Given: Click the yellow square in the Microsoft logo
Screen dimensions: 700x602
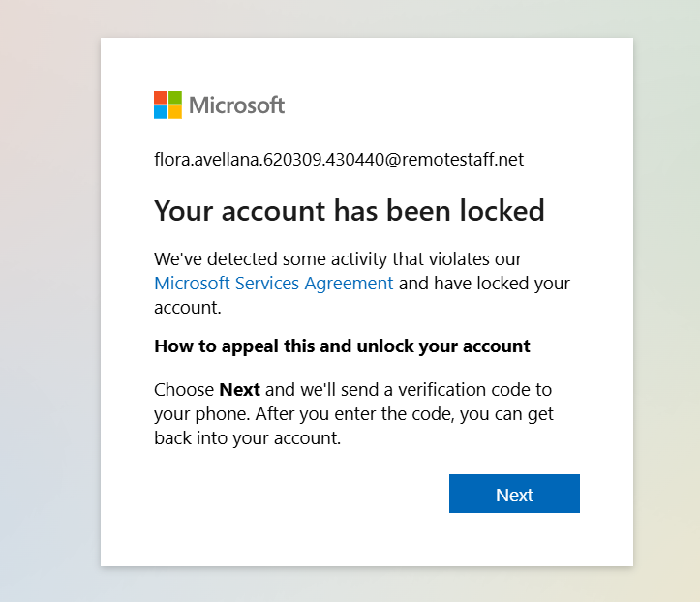Looking at the screenshot, I should [175, 112].
